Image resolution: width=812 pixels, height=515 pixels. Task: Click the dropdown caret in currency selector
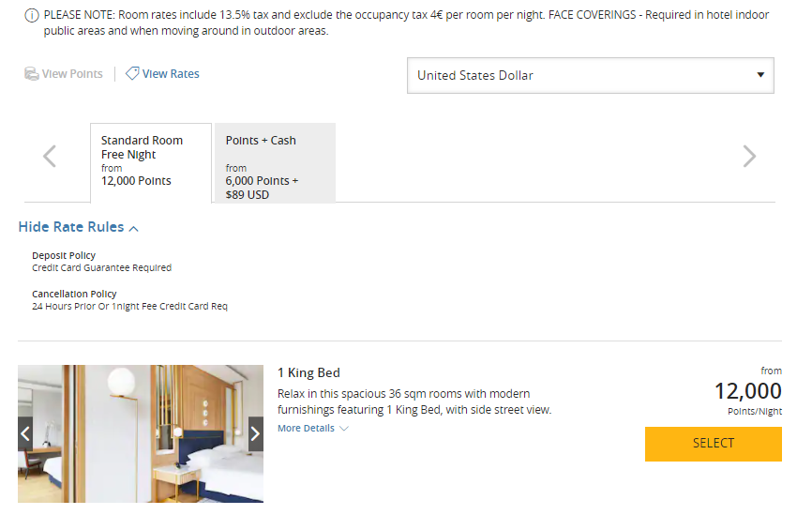click(x=760, y=75)
